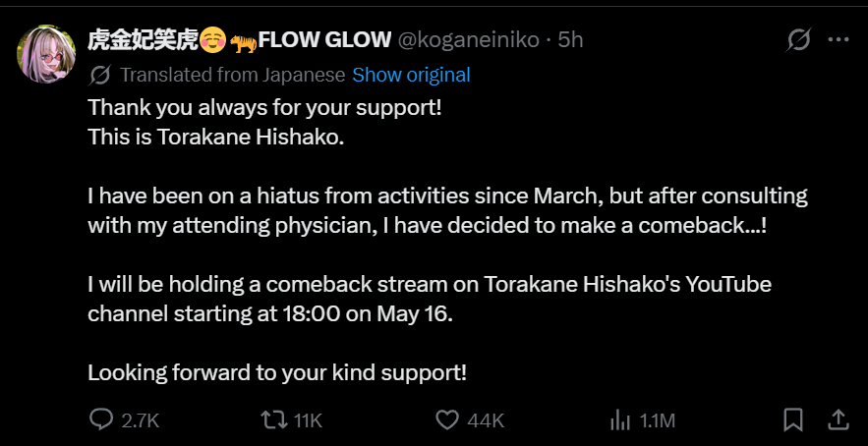Open the @koganeiniko handle
The width and height of the screenshot is (868, 446).
[x=469, y=40]
